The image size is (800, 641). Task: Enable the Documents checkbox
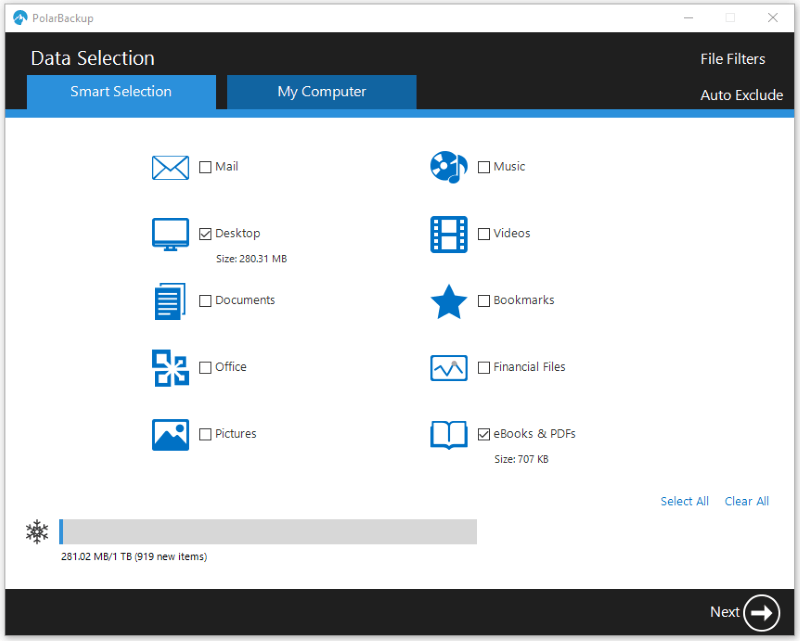pos(206,301)
